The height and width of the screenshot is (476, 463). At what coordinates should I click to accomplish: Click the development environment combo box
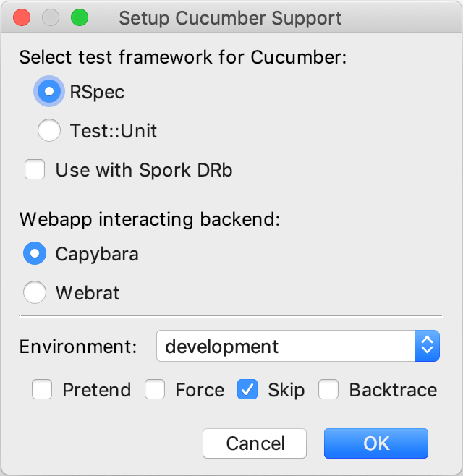pyautogui.click(x=286, y=347)
